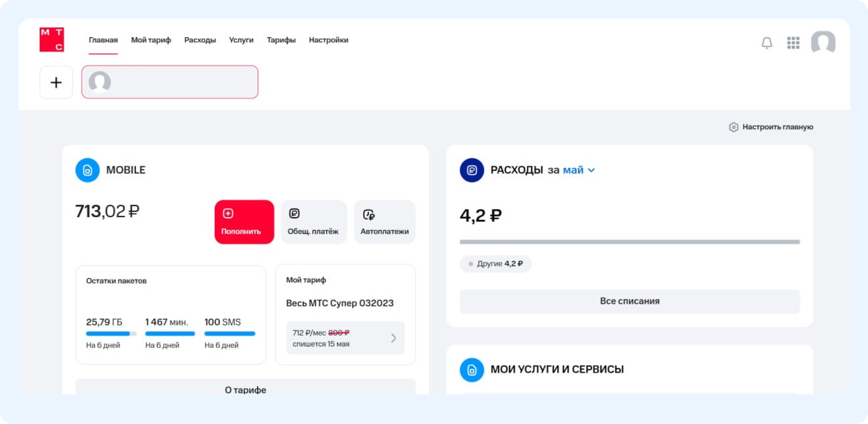
Task: Click the спишется 15 мая text
Action: (x=321, y=344)
